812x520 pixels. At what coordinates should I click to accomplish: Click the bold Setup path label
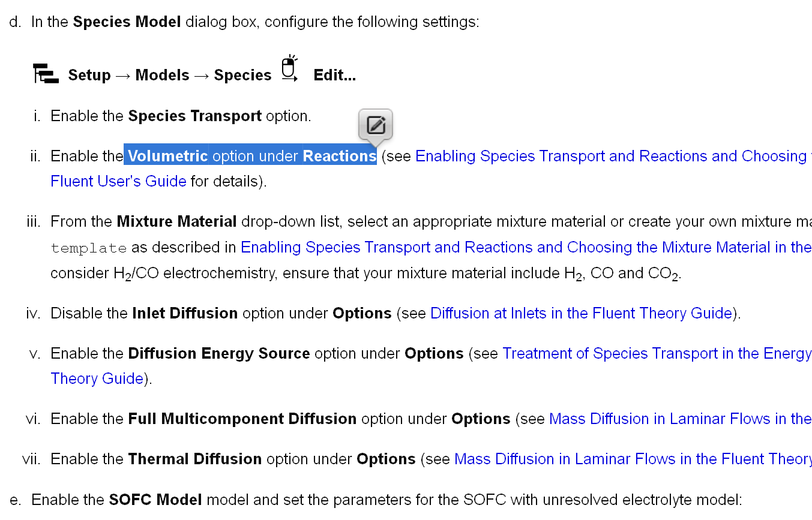click(89, 76)
